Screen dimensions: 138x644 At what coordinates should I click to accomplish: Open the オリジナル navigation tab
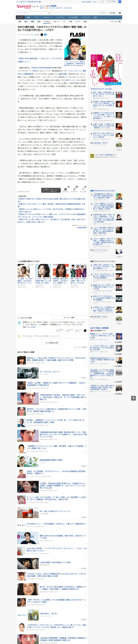tap(60, 17)
